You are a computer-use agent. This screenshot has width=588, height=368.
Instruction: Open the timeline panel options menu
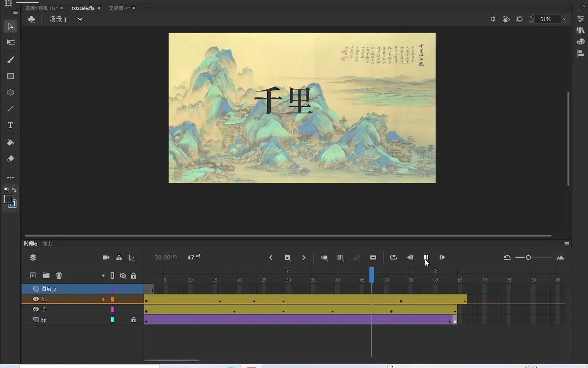567,244
